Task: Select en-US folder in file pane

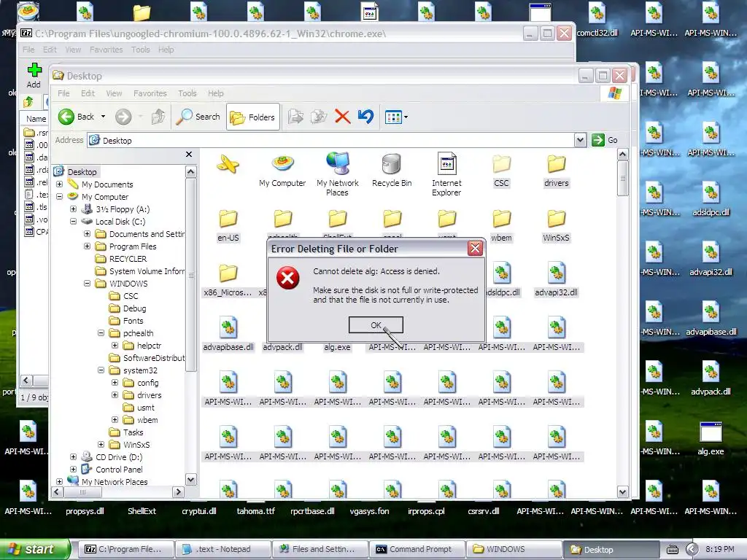Action: click(228, 225)
